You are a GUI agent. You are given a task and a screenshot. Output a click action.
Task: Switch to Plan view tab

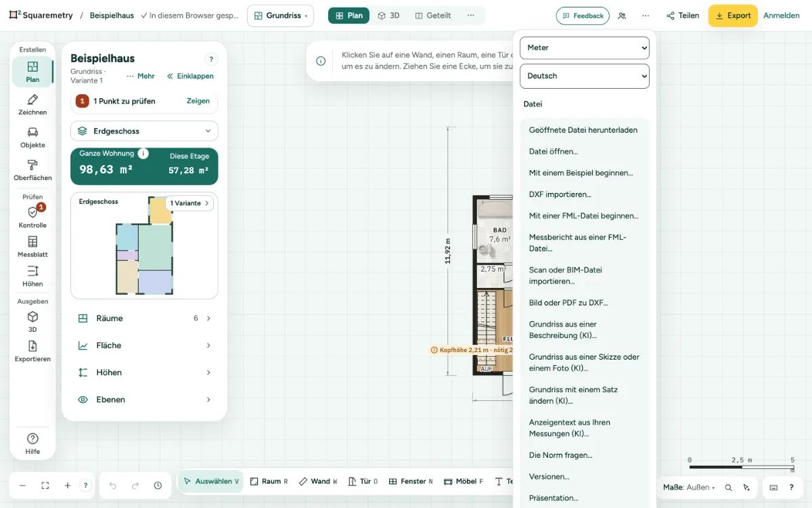coord(349,16)
